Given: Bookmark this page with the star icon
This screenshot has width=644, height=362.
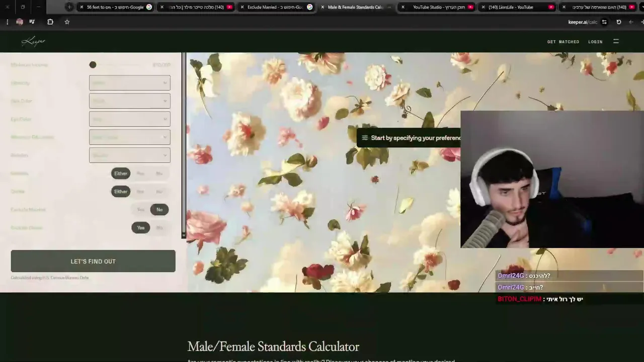Looking at the screenshot, I should pyautogui.click(x=67, y=22).
